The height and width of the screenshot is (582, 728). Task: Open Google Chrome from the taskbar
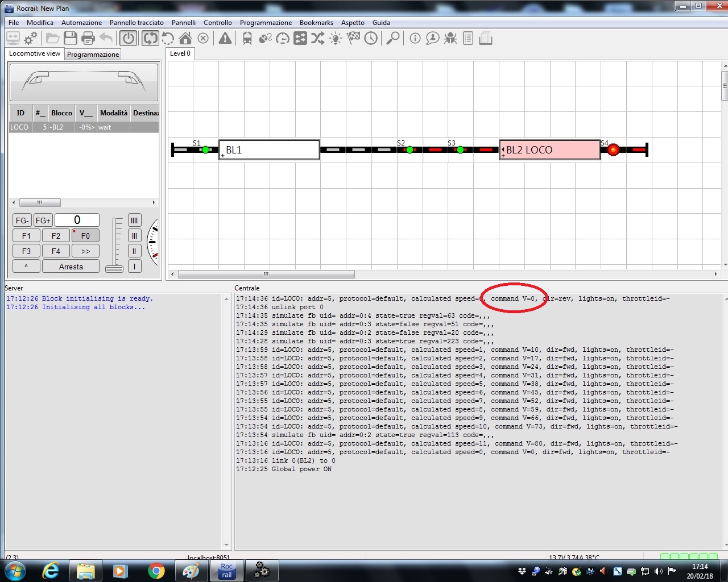(x=156, y=571)
